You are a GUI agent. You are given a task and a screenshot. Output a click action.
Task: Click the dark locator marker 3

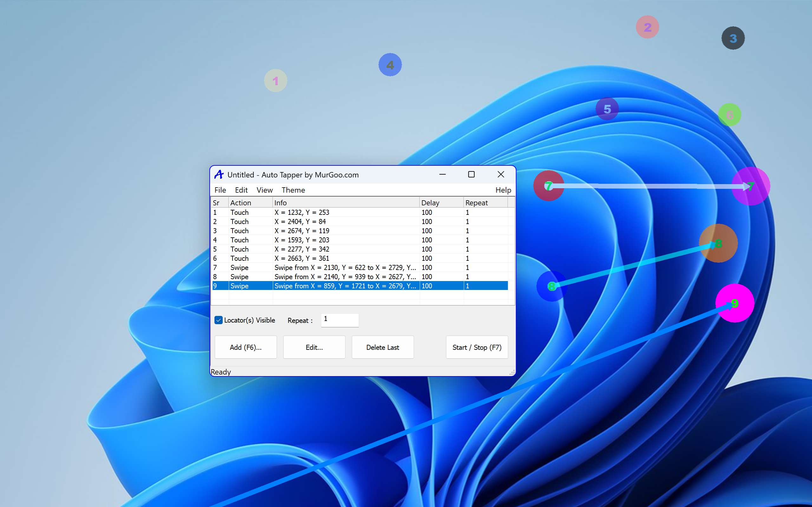pos(733,38)
